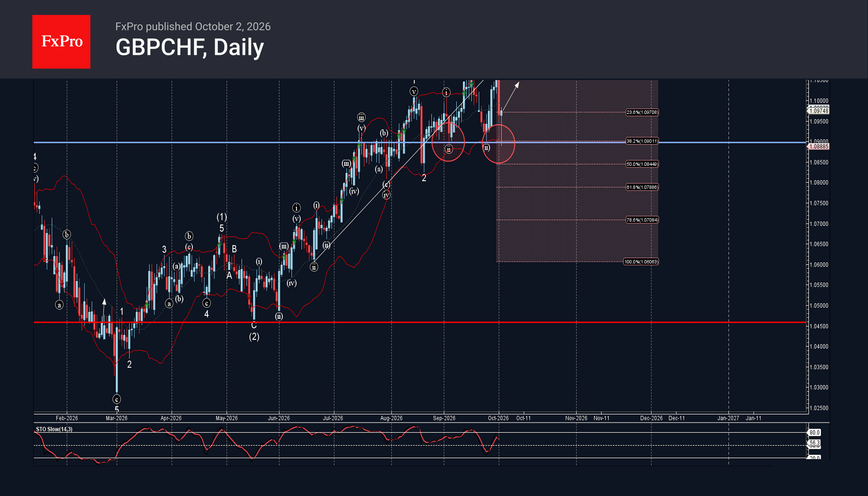Click the 80.0 stochastic level label

[814, 433]
